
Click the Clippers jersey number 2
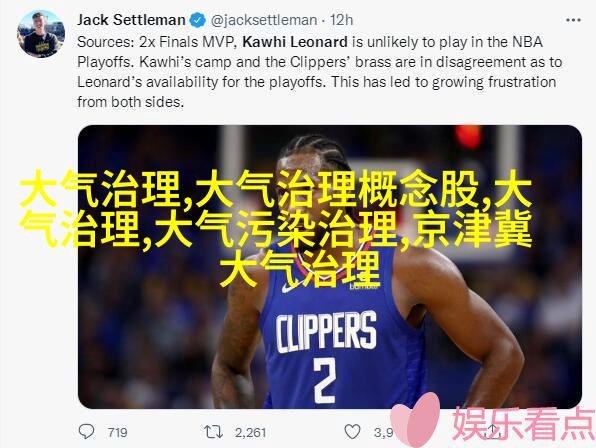[325, 381]
